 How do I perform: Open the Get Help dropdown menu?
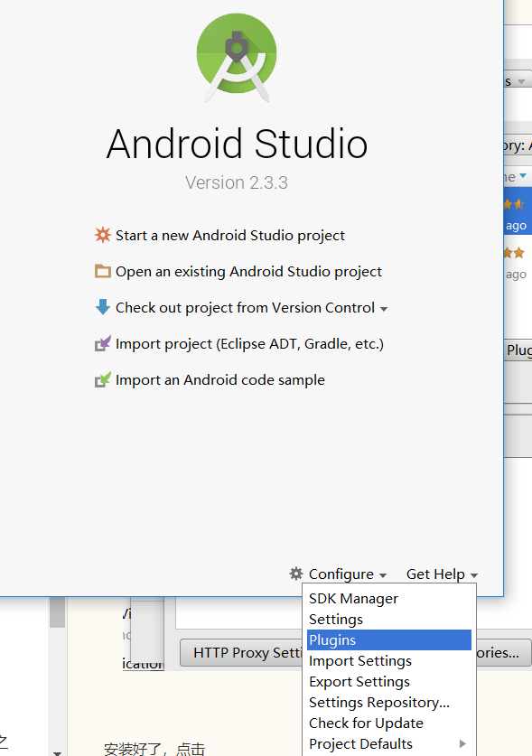[x=442, y=574]
